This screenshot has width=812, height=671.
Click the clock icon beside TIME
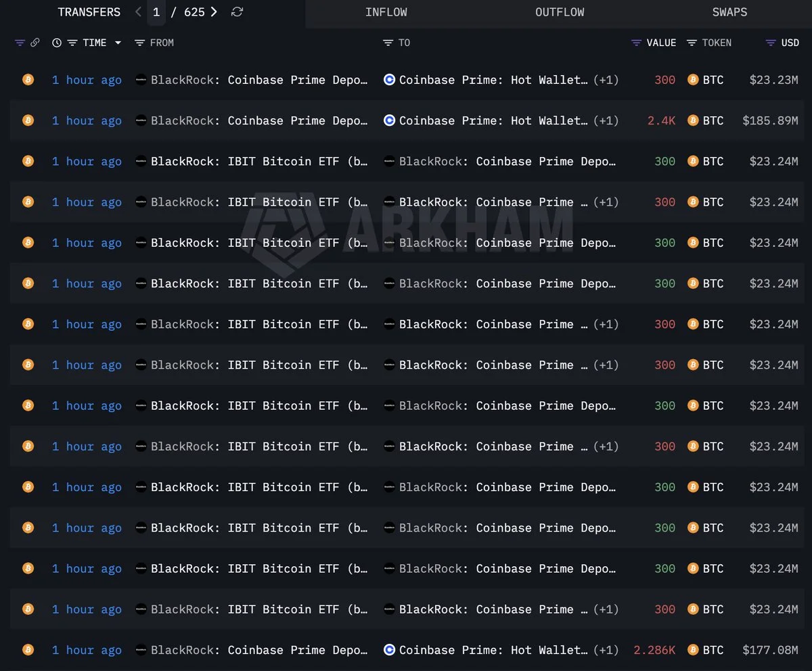tap(57, 43)
